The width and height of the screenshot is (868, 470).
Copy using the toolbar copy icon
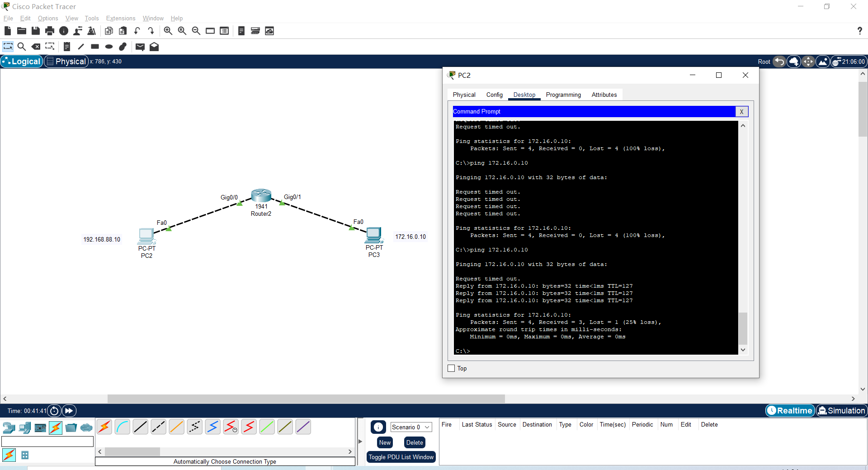(108, 31)
